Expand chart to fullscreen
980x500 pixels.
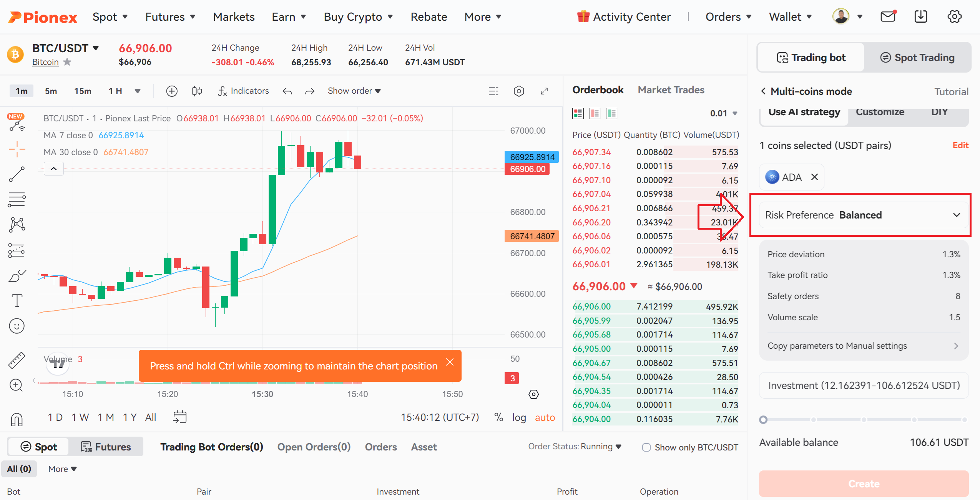coord(544,91)
